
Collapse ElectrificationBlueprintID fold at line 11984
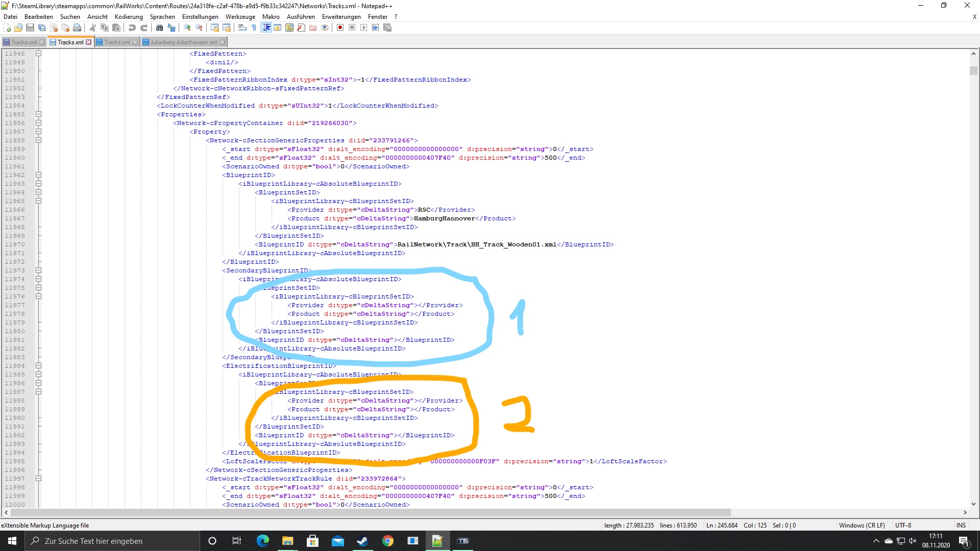point(38,366)
